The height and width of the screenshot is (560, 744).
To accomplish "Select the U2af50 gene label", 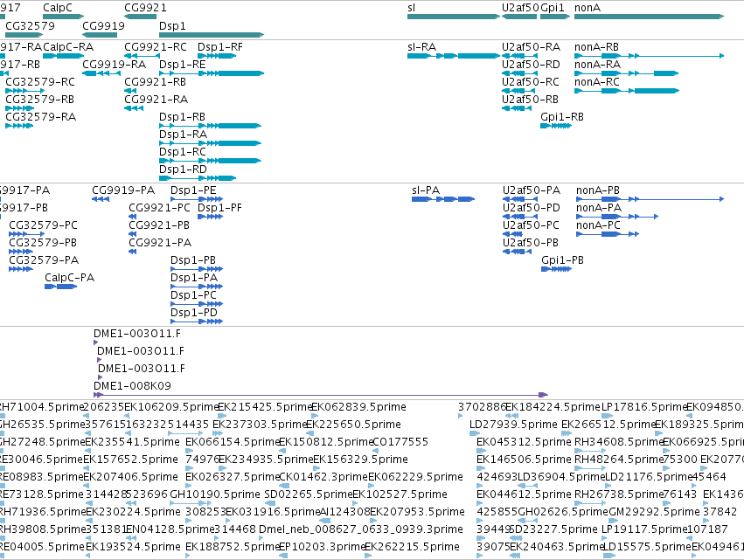I will [520, 8].
